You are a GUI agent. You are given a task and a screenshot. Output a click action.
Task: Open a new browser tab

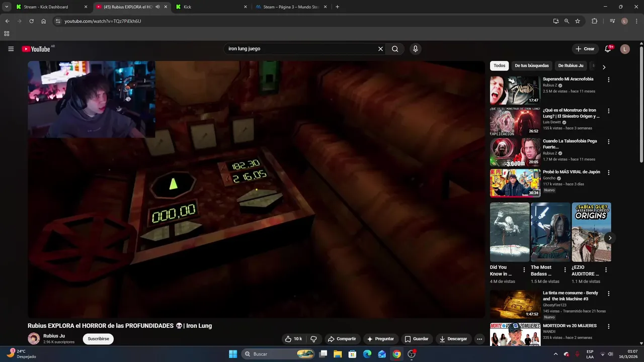[x=337, y=7]
